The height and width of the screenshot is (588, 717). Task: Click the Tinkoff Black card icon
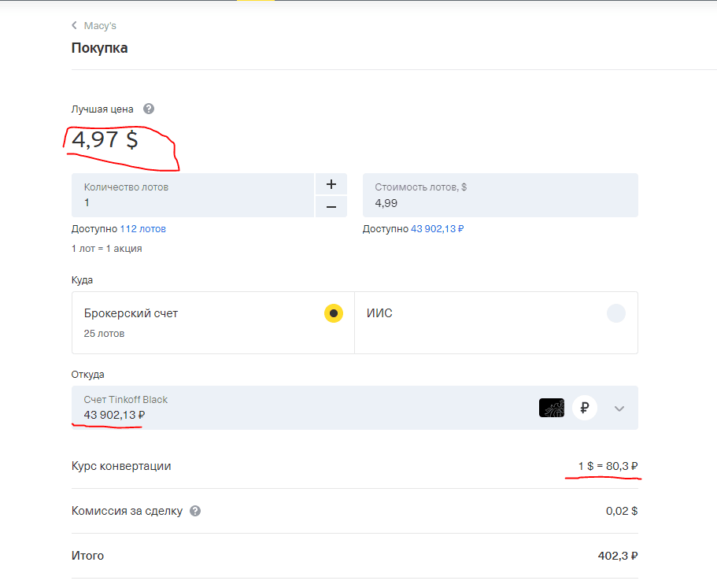tap(552, 408)
